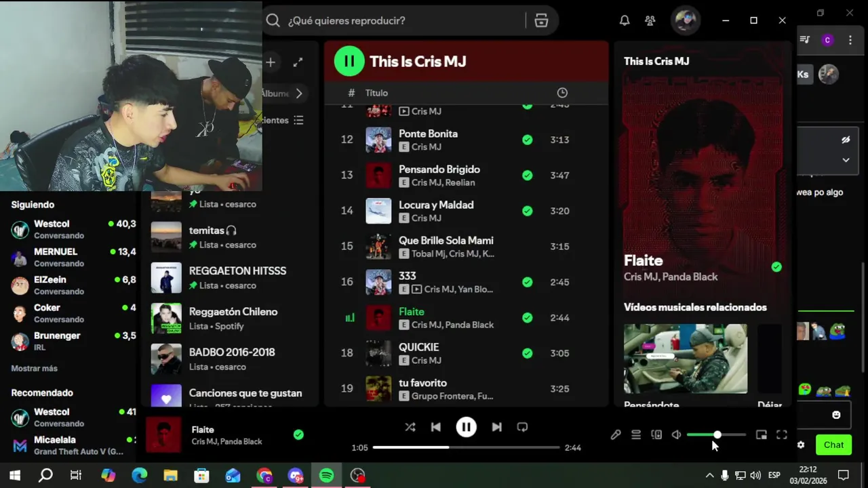Toggle repeat mode in the player
Image resolution: width=868 pixels, height=488 pixels.
(522, 427)
